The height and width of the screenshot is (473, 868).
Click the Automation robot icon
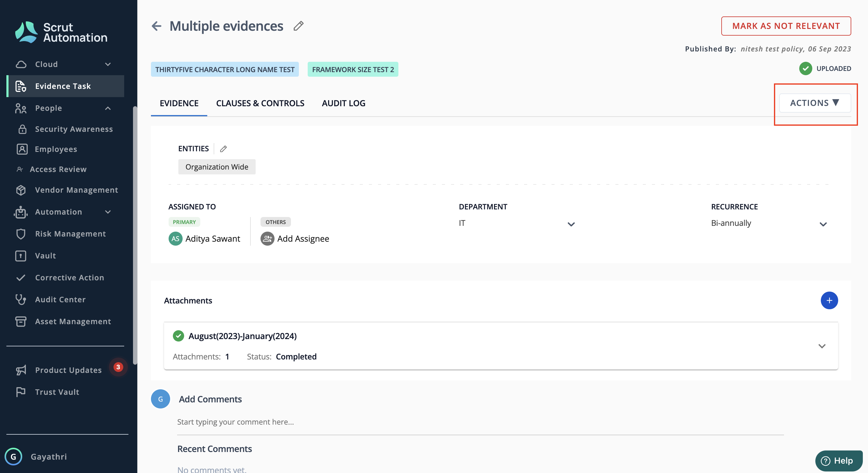21,212
